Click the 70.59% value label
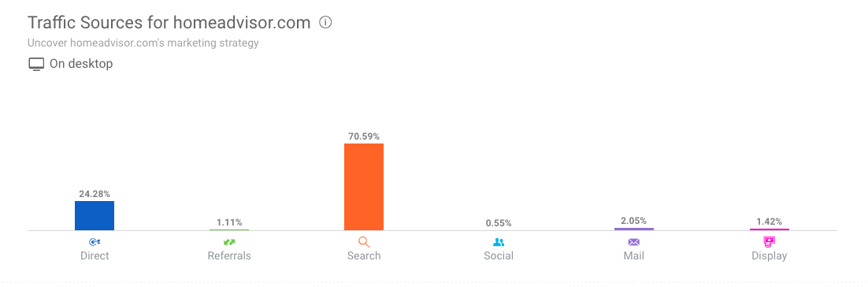Image resolution: width=868 pixels, height=287 pixels. click(x=364, y=136)
